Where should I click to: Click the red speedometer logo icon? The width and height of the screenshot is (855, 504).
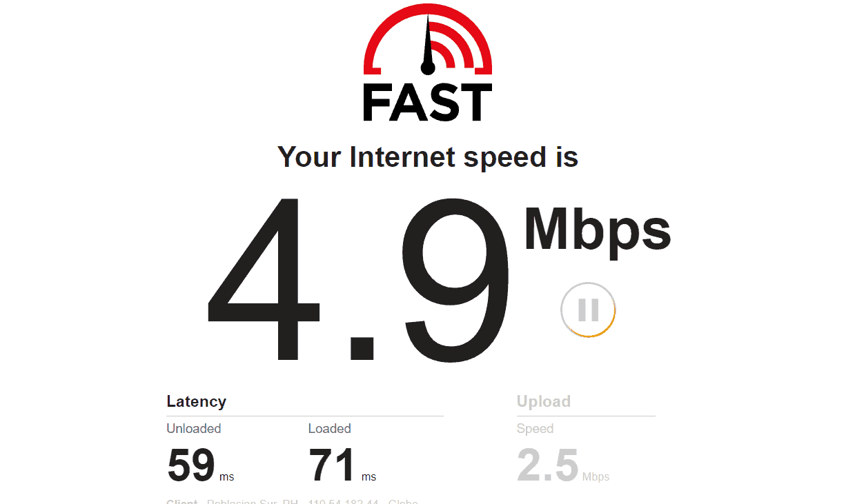pyautogui.click(x=428, y=39)
